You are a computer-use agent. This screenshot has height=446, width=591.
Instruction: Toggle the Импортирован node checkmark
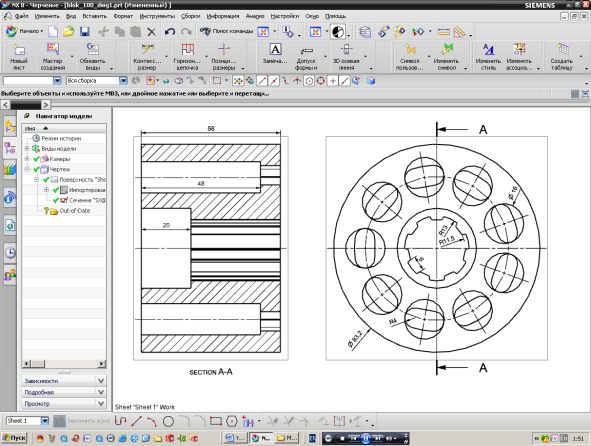point(56,190)
